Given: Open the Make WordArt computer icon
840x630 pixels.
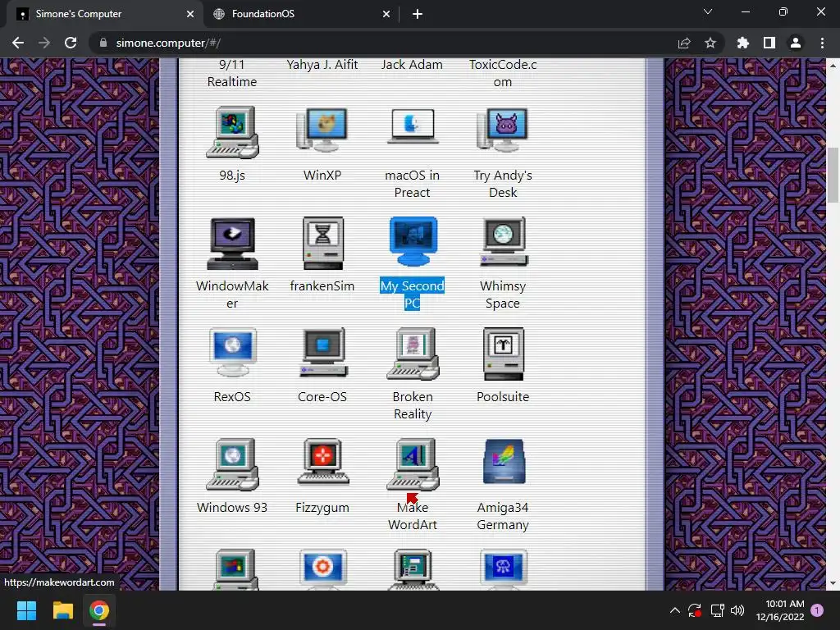Looking at the screenshot, I should (x=413, y=464).
